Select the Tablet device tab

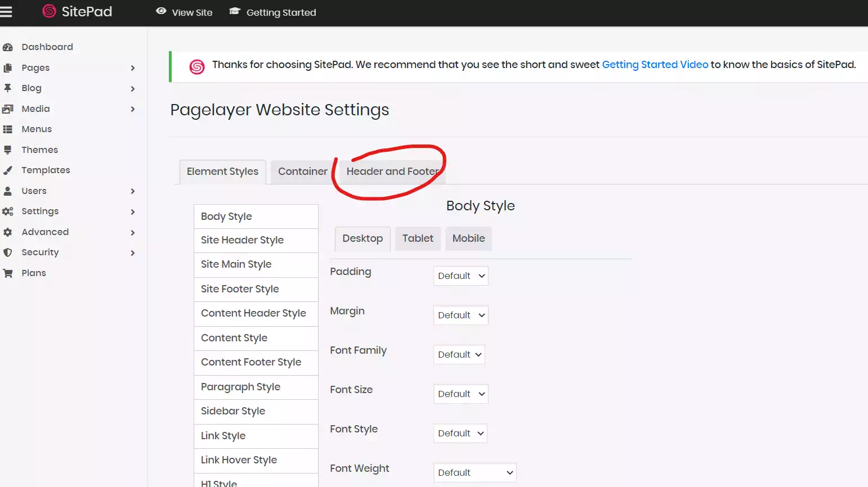coord(418,238)
